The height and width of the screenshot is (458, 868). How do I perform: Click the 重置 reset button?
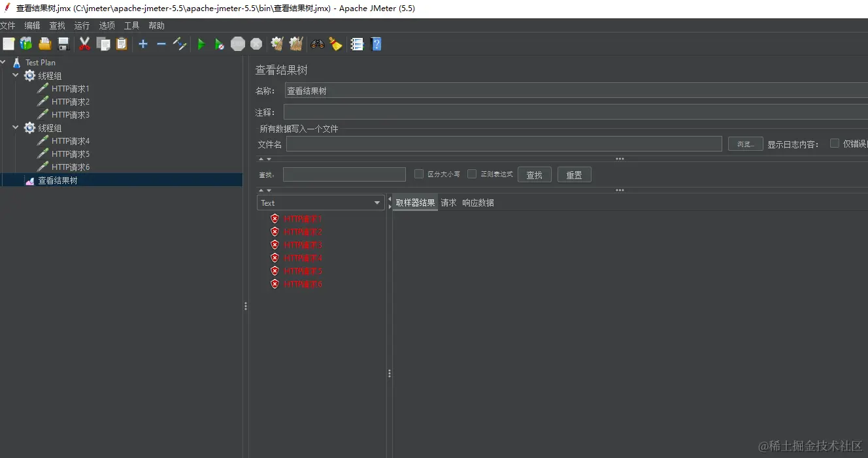[x=575, y=175]
